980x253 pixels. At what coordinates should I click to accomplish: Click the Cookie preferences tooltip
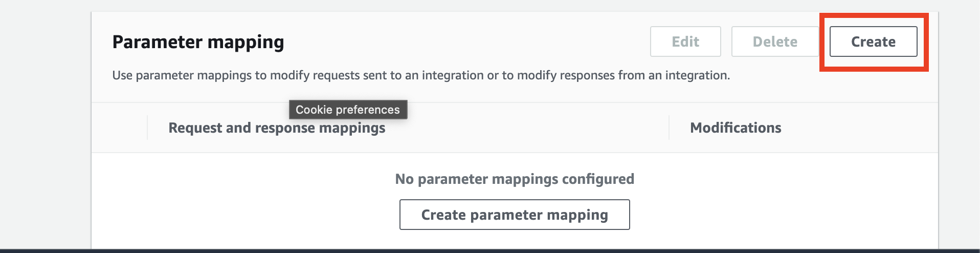point(348,110)
